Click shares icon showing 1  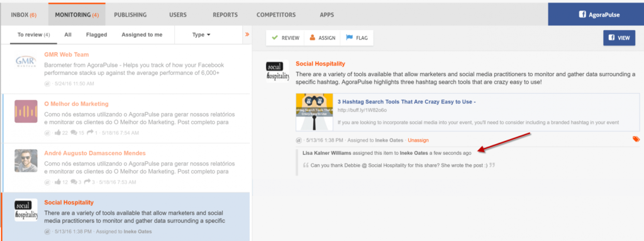click(91, 133)
